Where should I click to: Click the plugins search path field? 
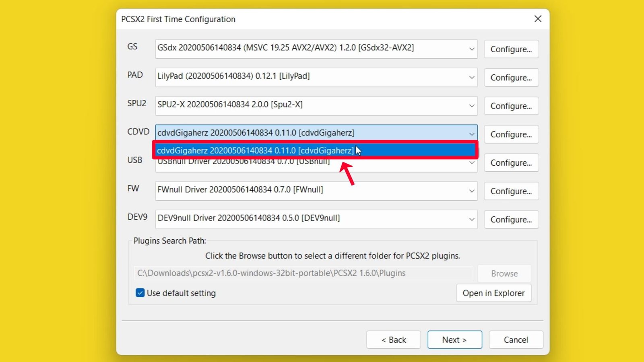click(303, 273)
